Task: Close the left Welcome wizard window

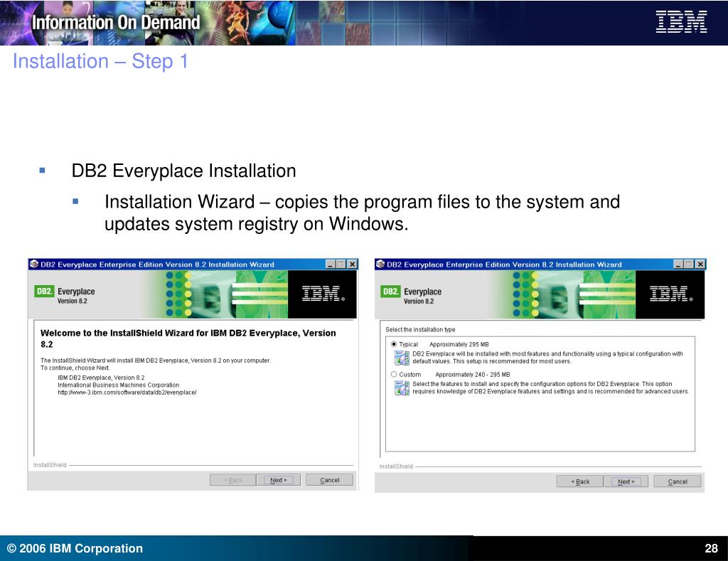Action: click(353, 265)
